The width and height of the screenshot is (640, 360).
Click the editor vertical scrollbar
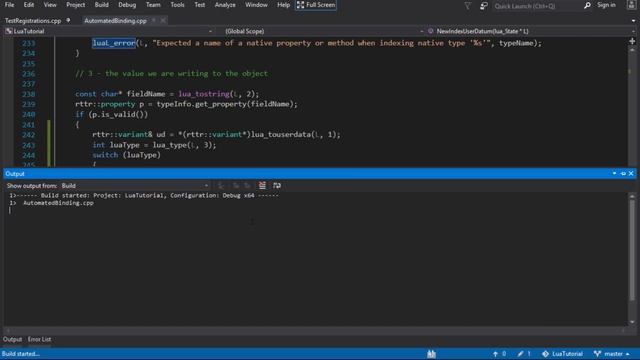click(x=632, y=106)
